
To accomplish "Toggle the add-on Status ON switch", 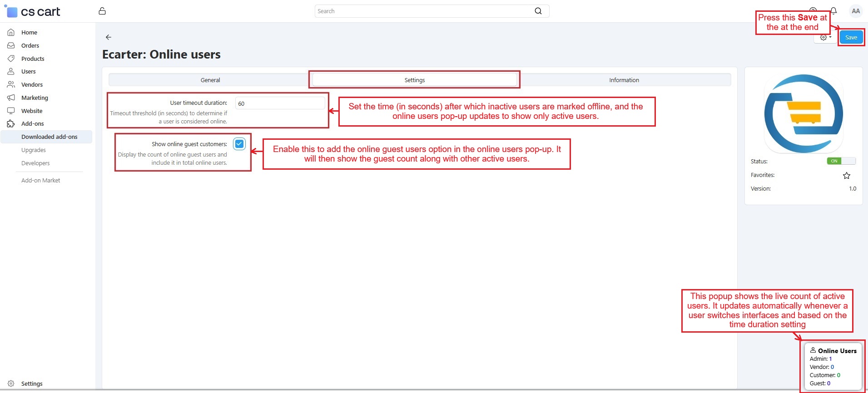I will click(x=841, y=161).
